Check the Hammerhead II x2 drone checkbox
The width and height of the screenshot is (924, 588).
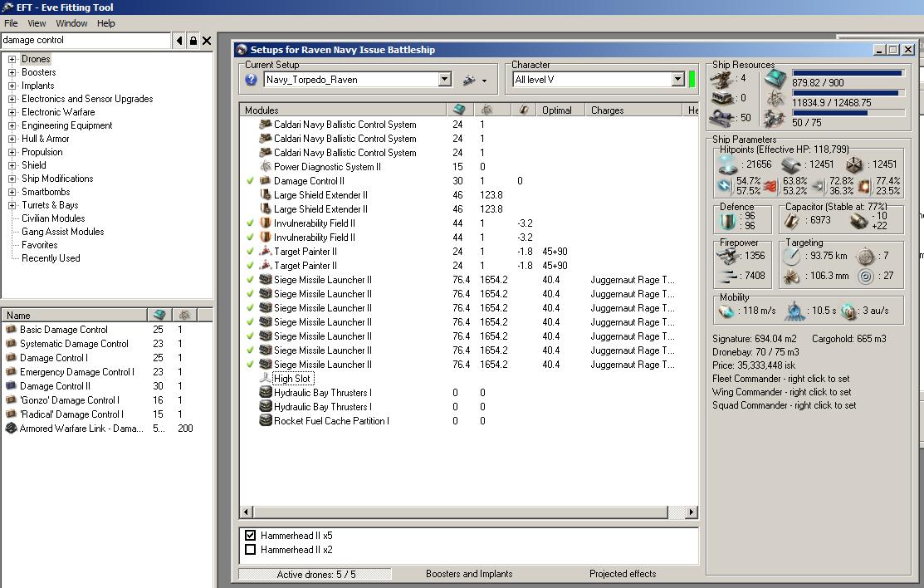[251, 550]
